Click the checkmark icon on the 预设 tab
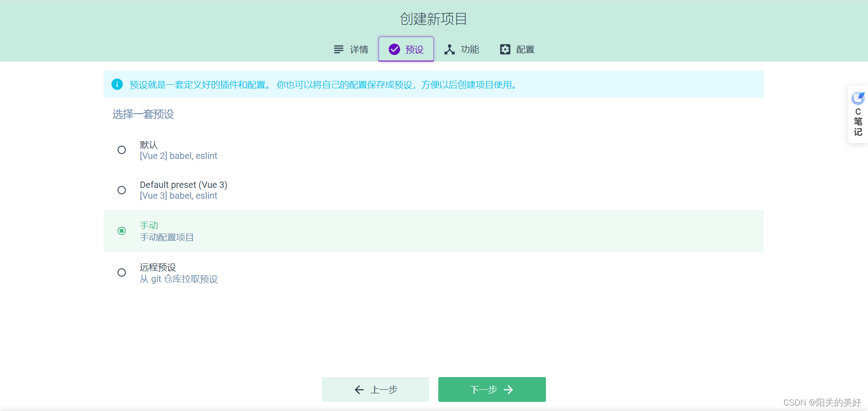Image resolution: width=868 pixels, height=411 pixels. coord(394,49)
